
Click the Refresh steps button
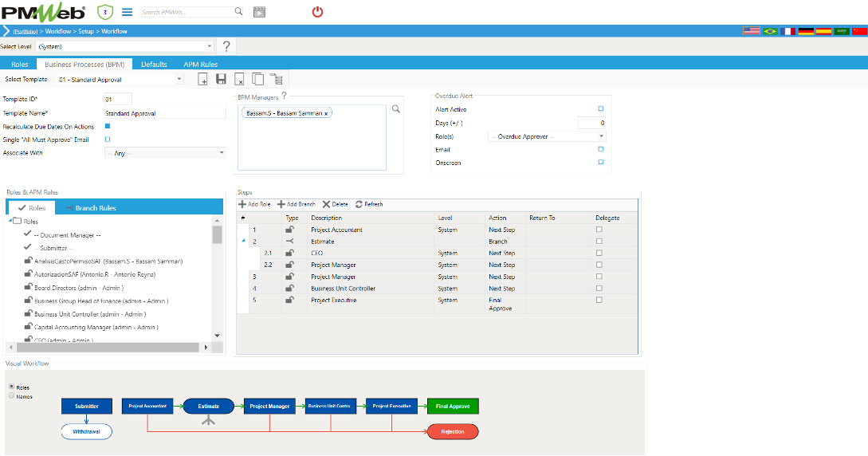pyautogui.click(x=369, y=204)
